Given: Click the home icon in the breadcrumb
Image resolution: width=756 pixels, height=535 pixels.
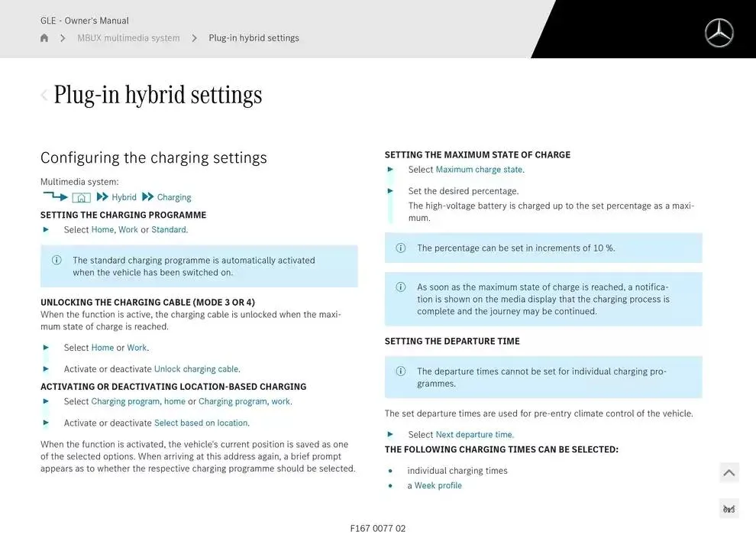Looking at the screenshot, I should click(44, 38).
